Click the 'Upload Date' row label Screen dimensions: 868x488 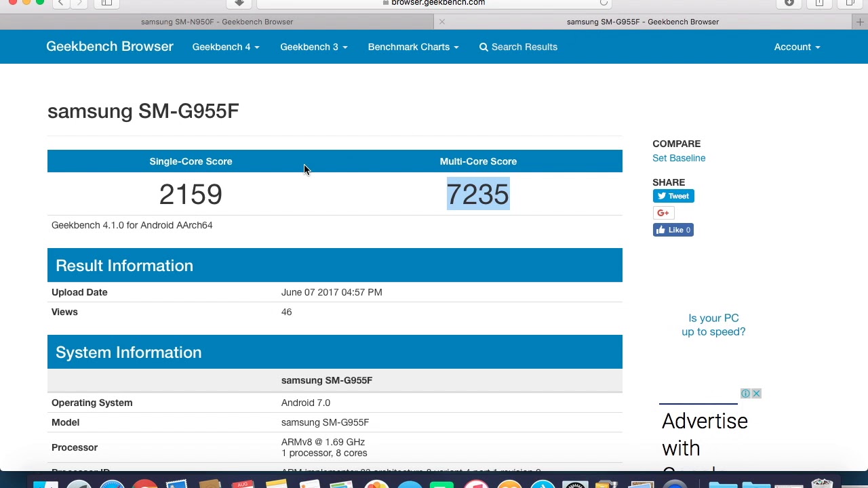tap(79, 292)
